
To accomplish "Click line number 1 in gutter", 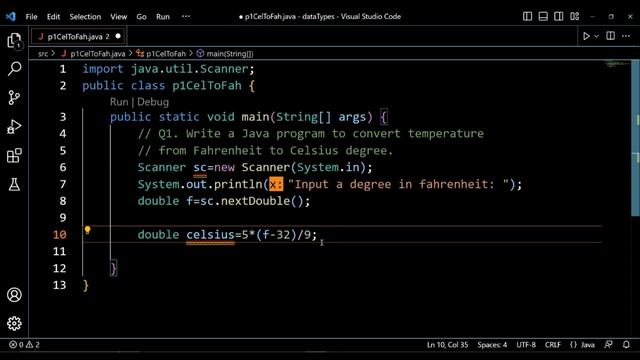I will tap(62, 69).
